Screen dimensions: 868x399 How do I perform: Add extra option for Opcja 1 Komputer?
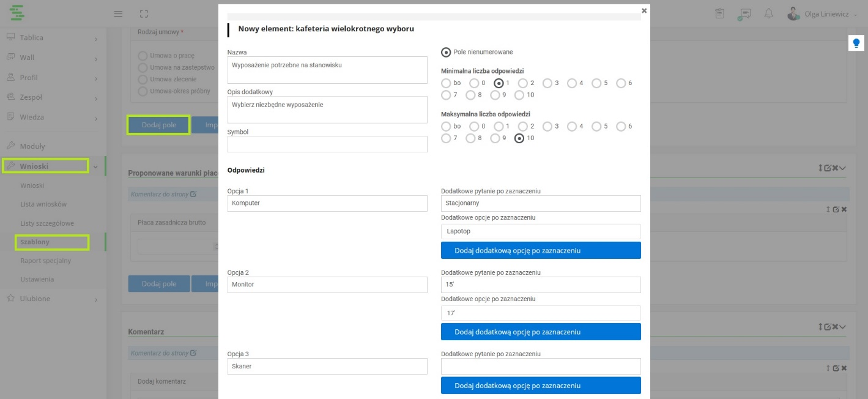pyautogui.click(x=541, y=250)
